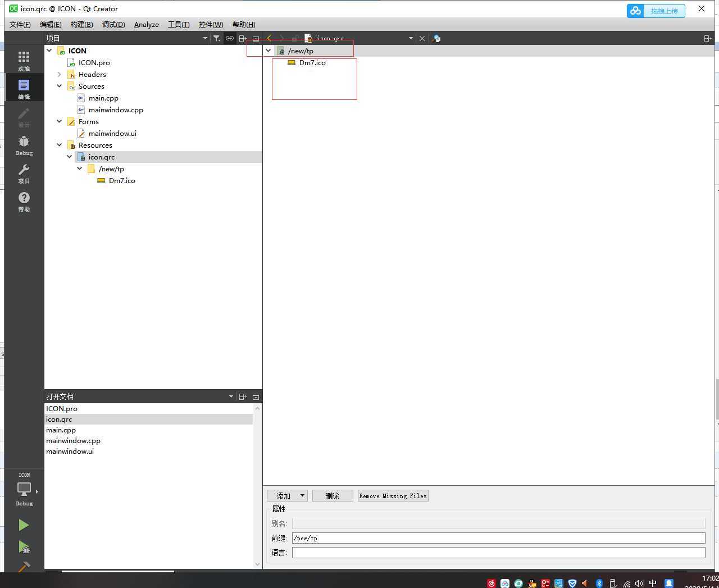Open the editor document list dropdown
The height and width of the screenshot is (588, 719).
[x=411, y=38]
